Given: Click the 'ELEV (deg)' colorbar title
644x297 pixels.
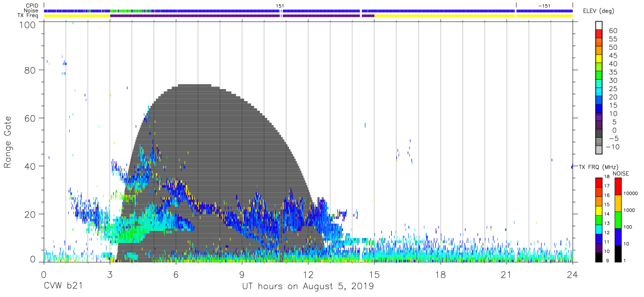Looking at the screenshot, I should click(x=599, y=12).
